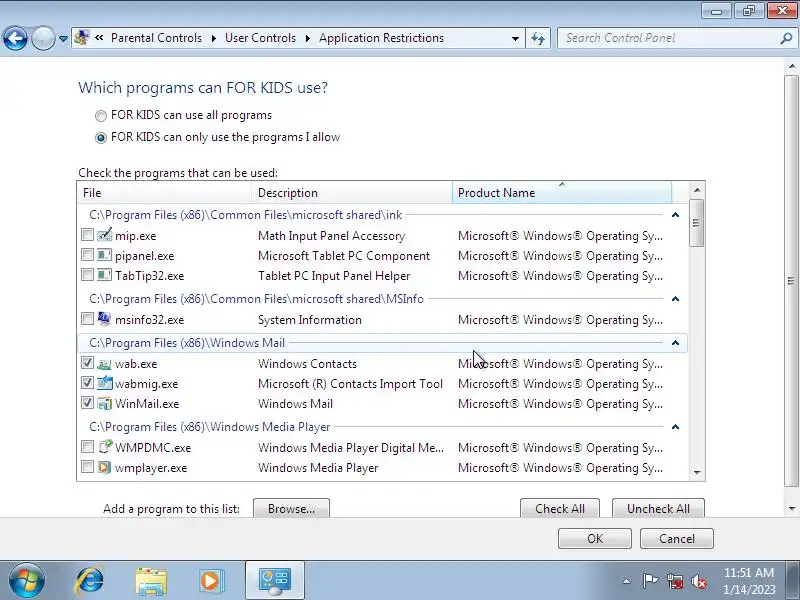Sort by Description column header
The width and height of the screenshot is (800, 600).
(352, 193)
